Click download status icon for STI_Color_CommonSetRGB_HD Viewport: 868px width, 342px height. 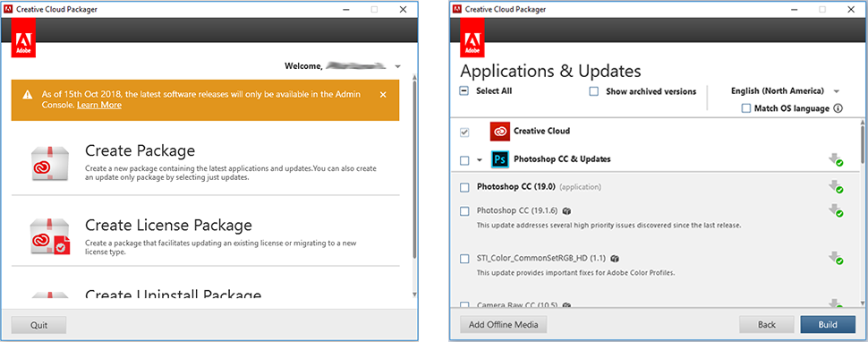[x=836, y=258]
